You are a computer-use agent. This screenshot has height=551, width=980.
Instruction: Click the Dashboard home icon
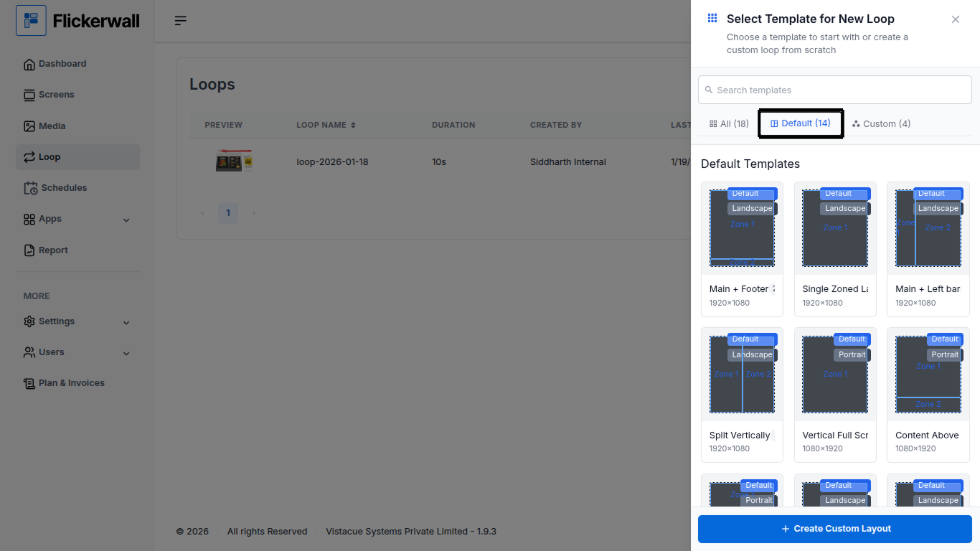(x=29, y=65)
